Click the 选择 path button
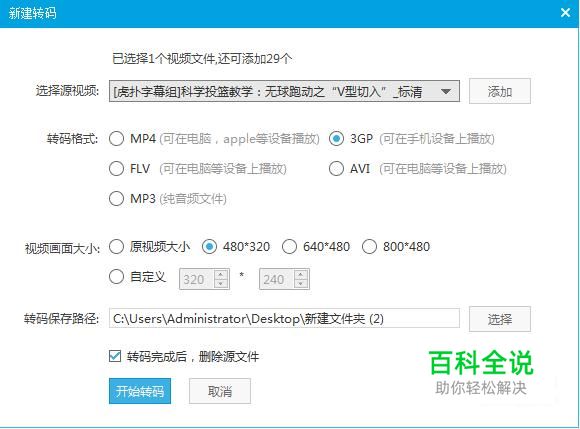 (500, 319)
